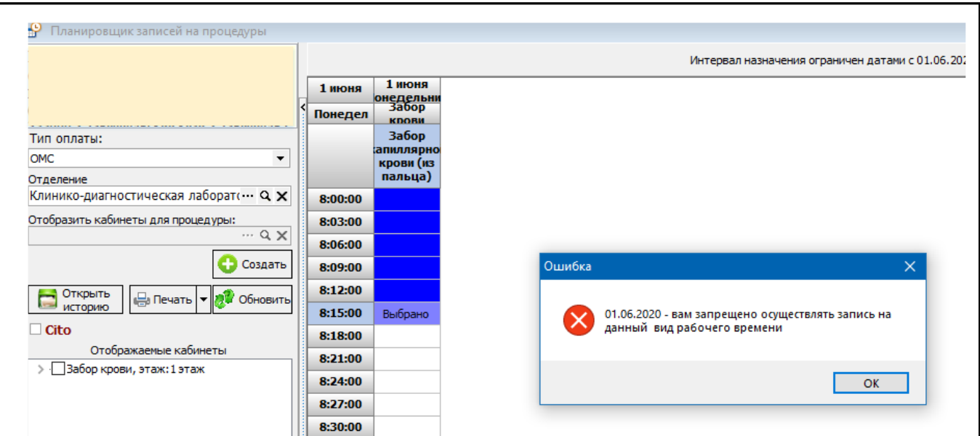Click ellipsis in the Отобразить кабинеты field
980x436 pixels.
[248, 235]
